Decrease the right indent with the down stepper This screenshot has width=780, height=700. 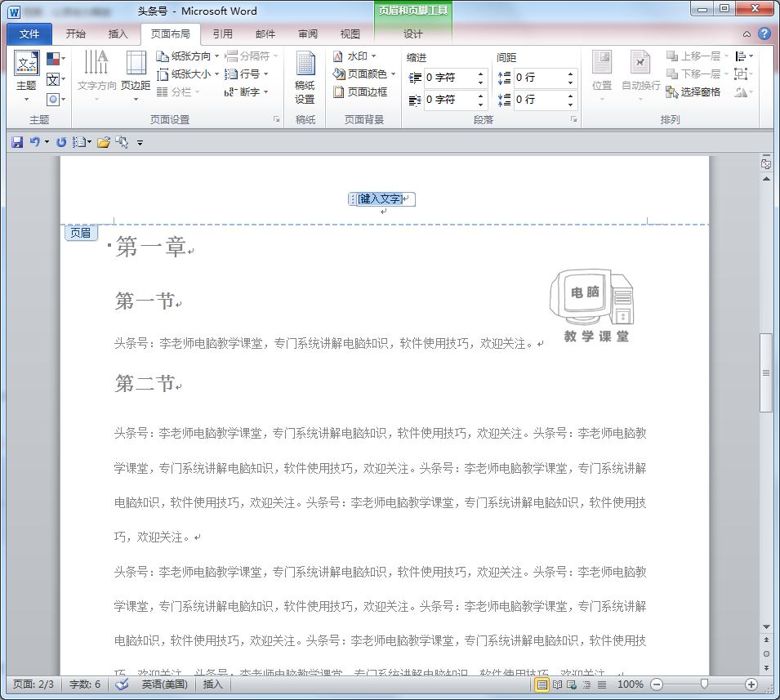click(480, 104)
